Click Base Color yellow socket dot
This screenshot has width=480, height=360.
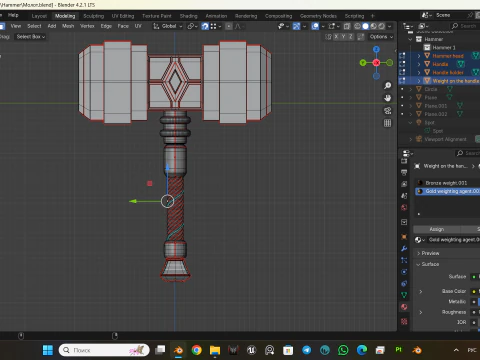(x=474, y=292)
